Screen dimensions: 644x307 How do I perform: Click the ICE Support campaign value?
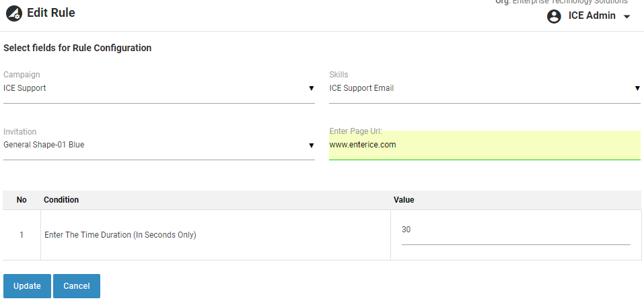(x=25, y=88)
